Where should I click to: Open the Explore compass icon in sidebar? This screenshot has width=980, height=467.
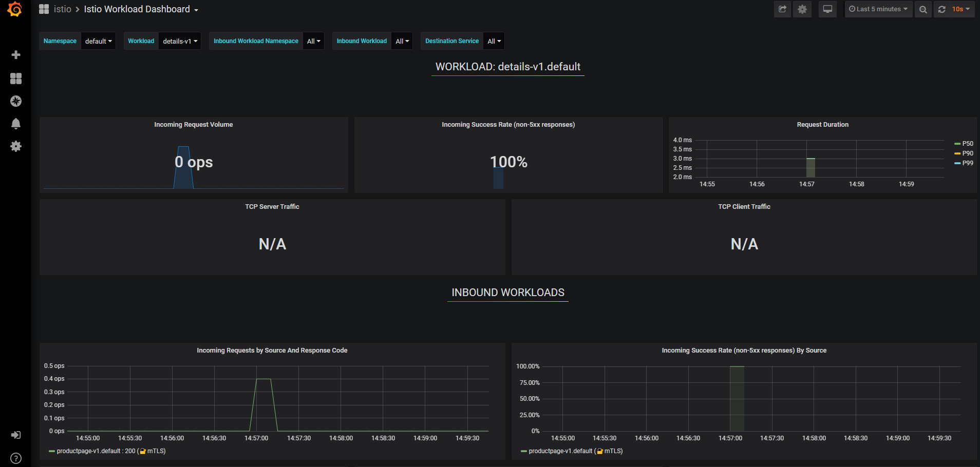(x=16, y=101)
